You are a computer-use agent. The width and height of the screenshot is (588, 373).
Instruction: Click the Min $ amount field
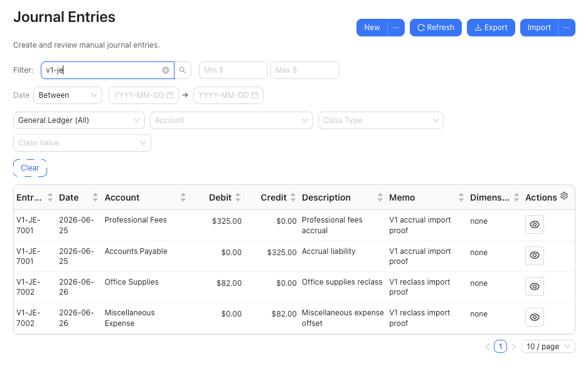pyautogui.click(x=233, y=70)
